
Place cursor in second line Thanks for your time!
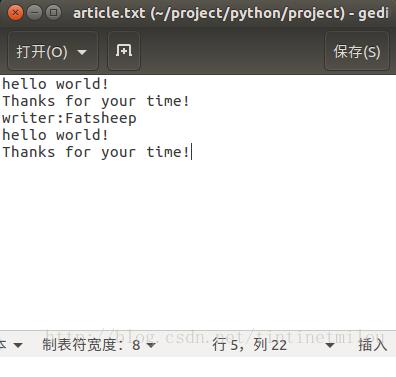[x=96, y=101]
